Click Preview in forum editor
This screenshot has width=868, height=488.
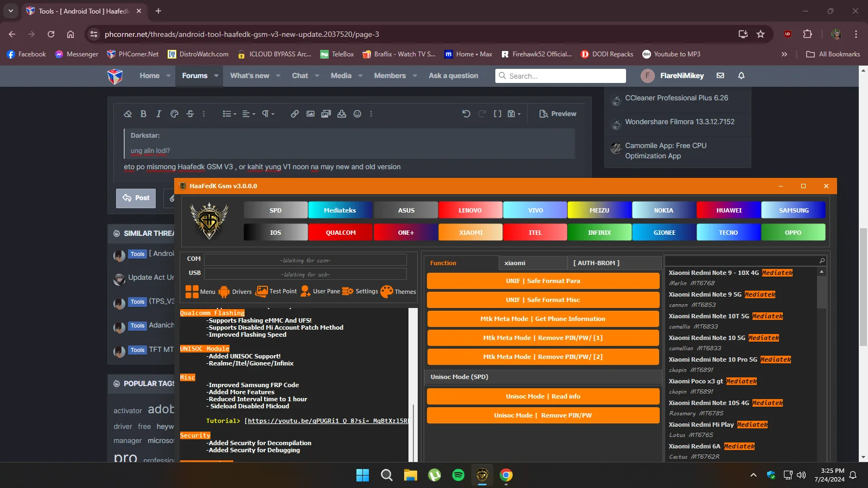[558, 114]
